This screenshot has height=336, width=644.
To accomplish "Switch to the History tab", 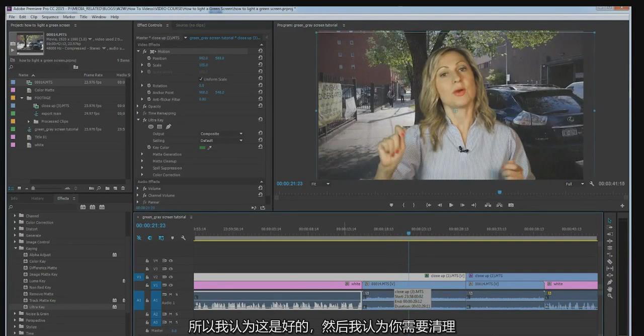I will point(37,199).
